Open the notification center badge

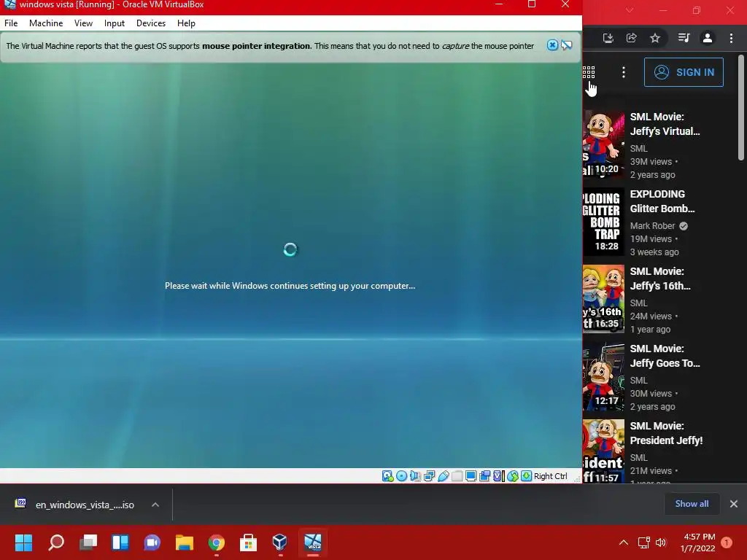727,542
